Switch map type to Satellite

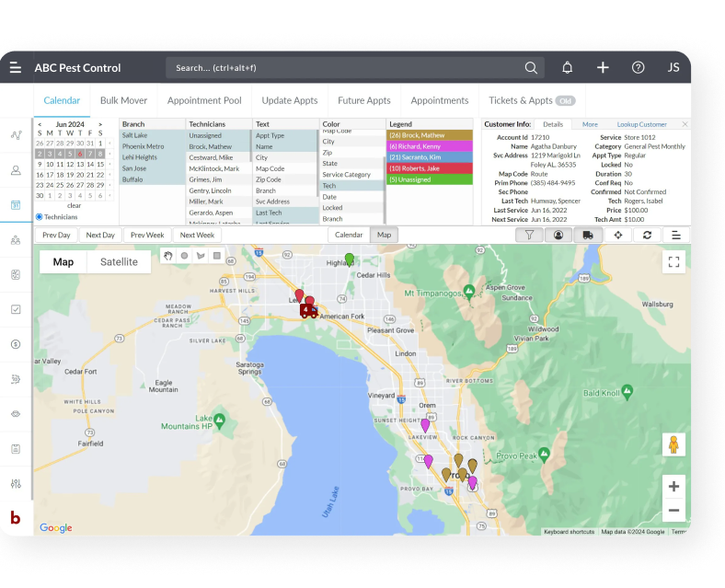pyautogui.click(x=119, y=261)
